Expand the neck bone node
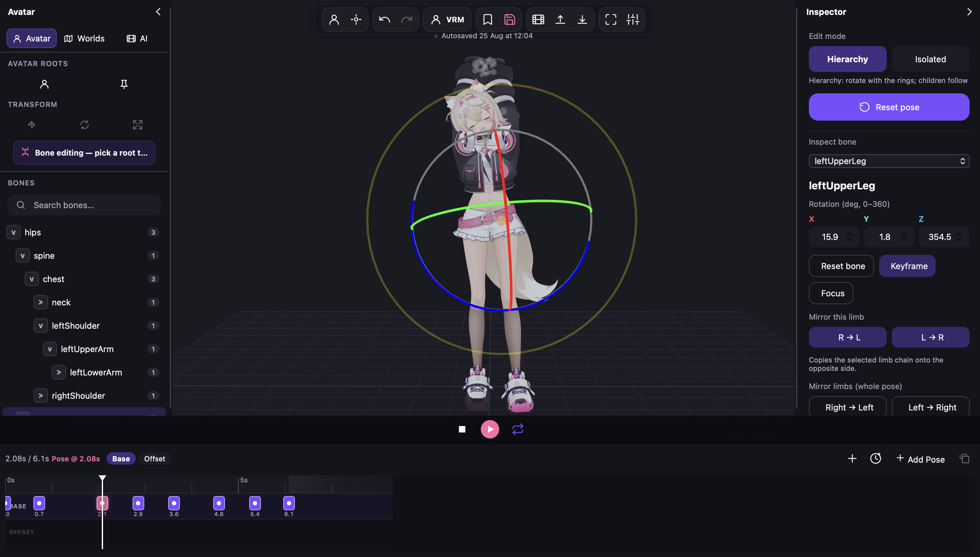The image size is (980, 557). pyautogui.click(x=41, y=302)
